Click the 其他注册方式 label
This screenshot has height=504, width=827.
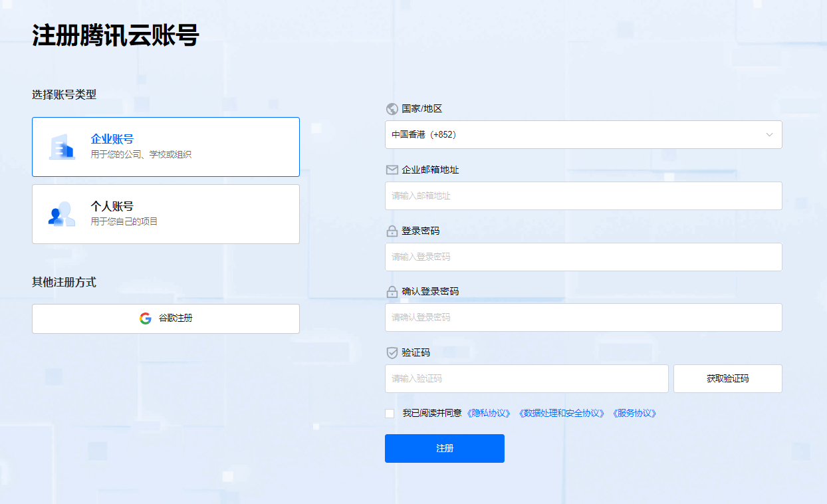point(64,282)
